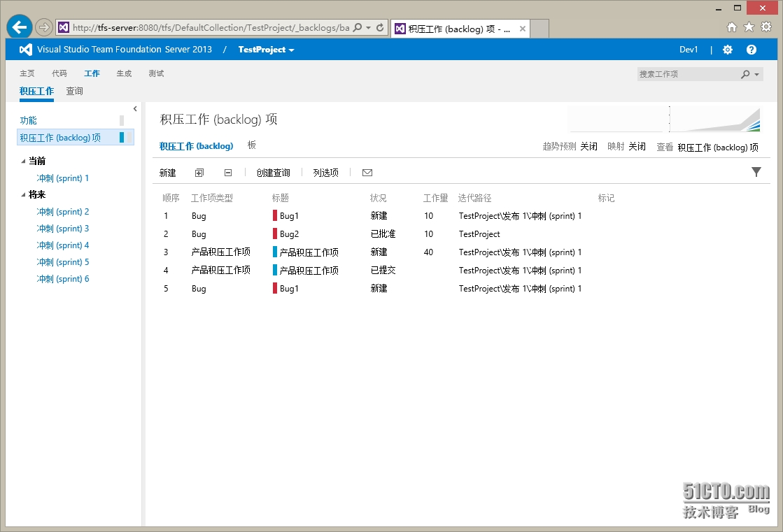Collapse the 将来 tree section

tap(24, 194)
